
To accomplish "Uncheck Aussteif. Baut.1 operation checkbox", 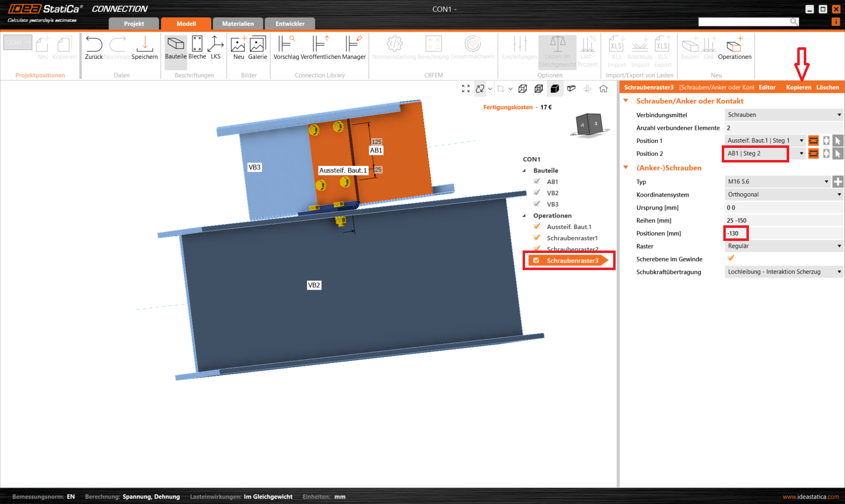I will tap(537, 227).
